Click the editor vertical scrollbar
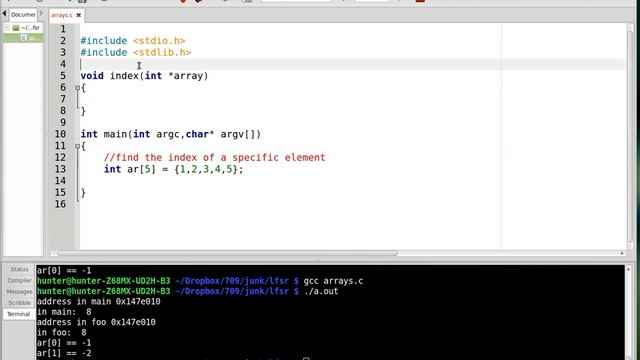 coord(630,137)
